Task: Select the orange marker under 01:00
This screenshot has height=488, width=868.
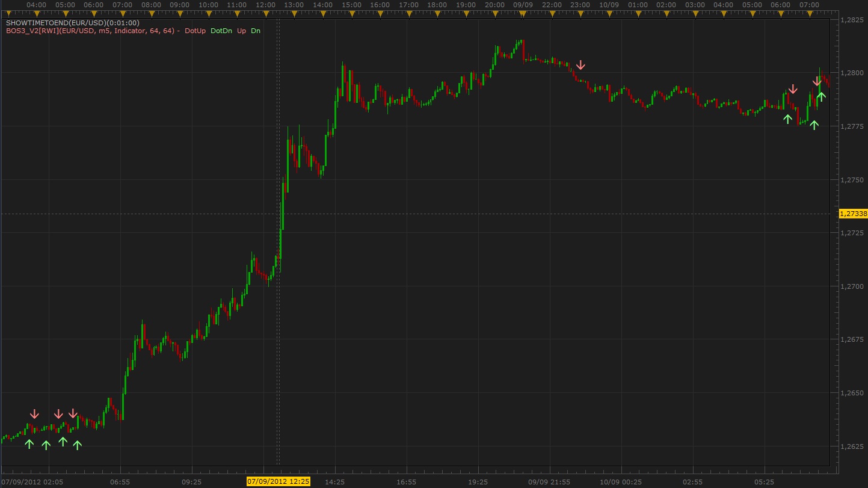Action: click(638, 13)
